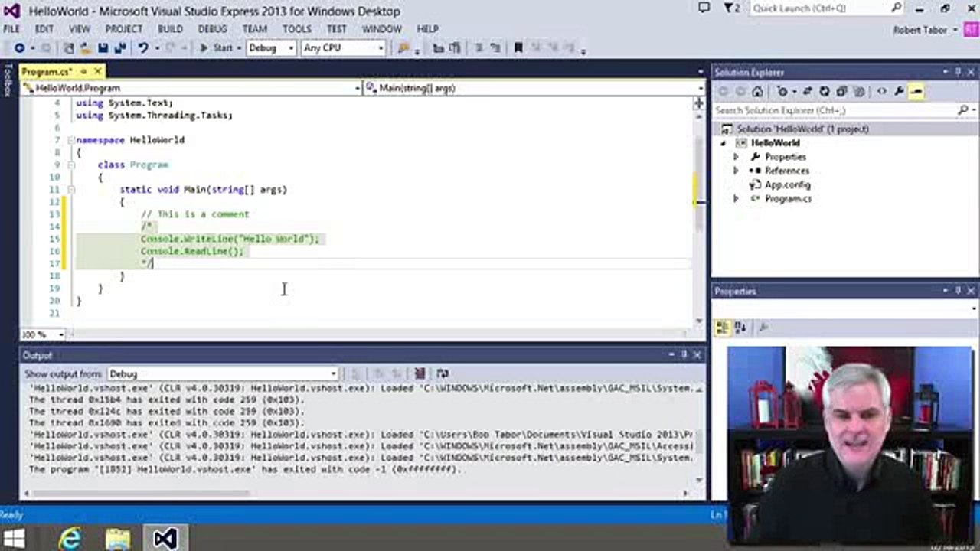Open the WINDOW menu
This screenshot has height=551, width=980.
381,29
